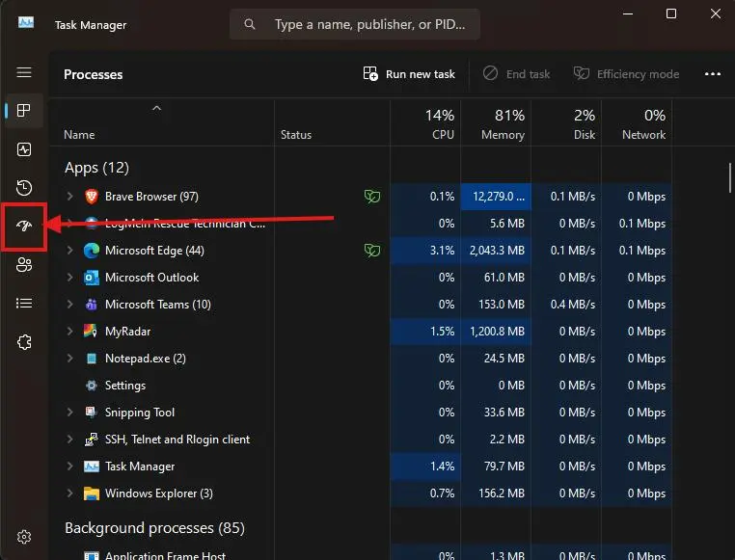Expand the SSH, Telnet and Rlogin row
Screen dimensions: 735x560
(x=69, y=440)
